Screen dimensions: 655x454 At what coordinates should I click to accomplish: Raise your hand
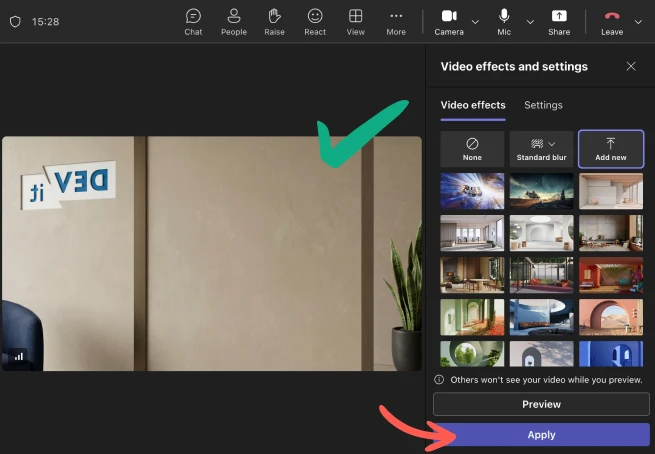(274, 22)
